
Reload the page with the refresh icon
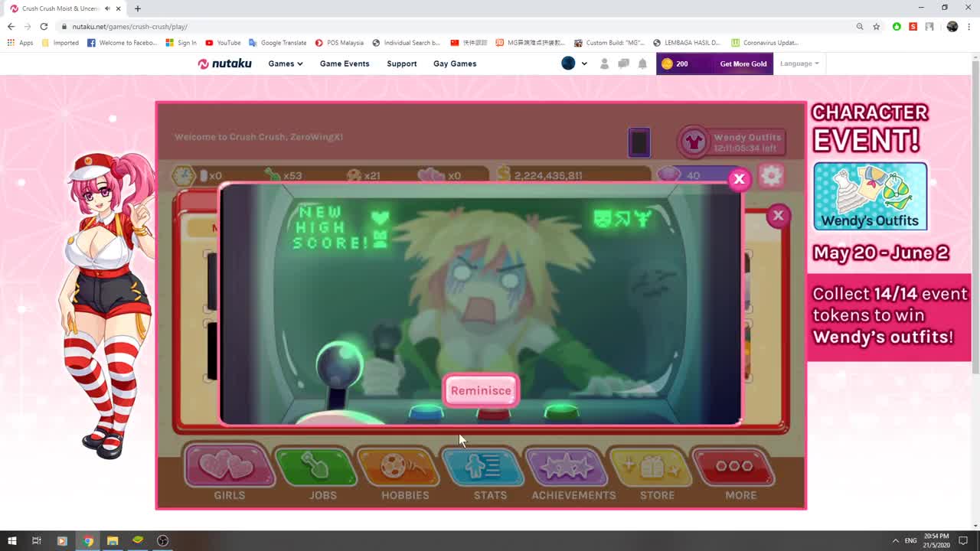point(44,26)
